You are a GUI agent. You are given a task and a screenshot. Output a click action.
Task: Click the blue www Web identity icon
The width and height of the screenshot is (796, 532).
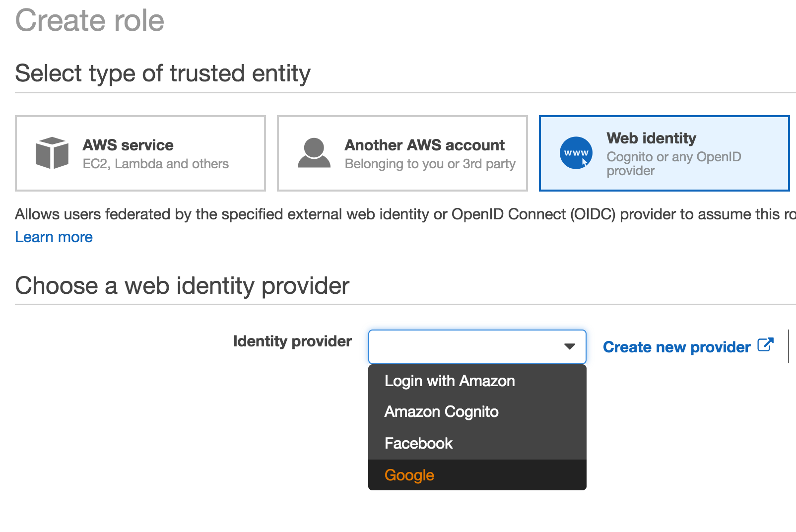[576, 153]
